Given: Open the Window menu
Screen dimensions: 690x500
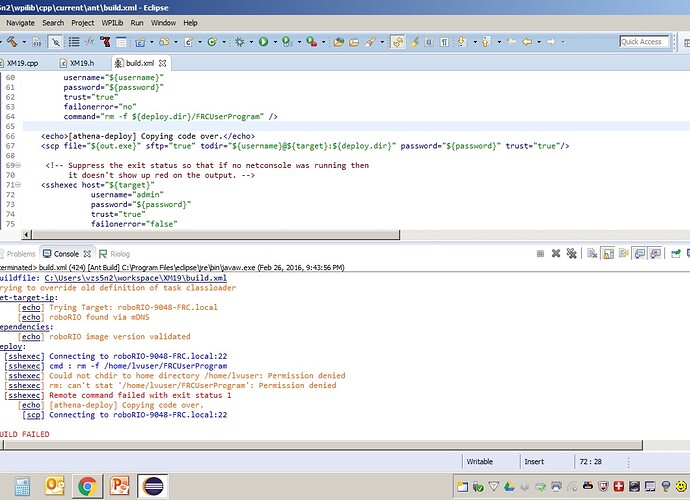Looking at the screenshot, I should pyautogui.click(x=163, y=23).
